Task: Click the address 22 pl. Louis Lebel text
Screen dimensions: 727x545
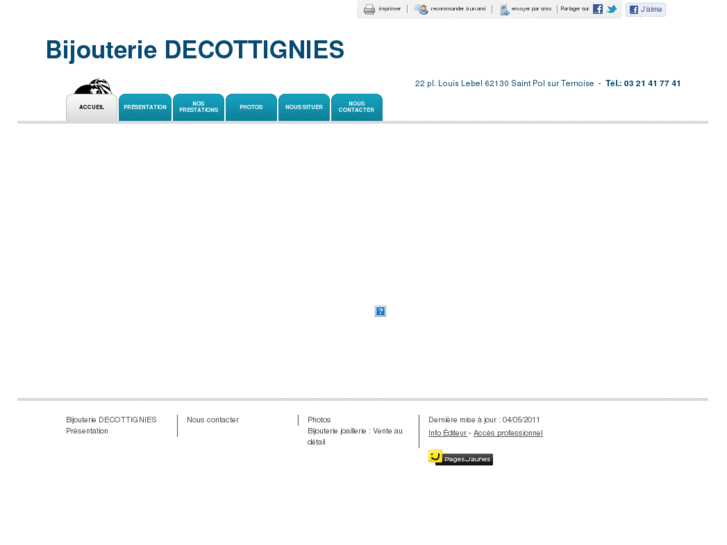Action: pyautogui.click(x=504, y=83)
